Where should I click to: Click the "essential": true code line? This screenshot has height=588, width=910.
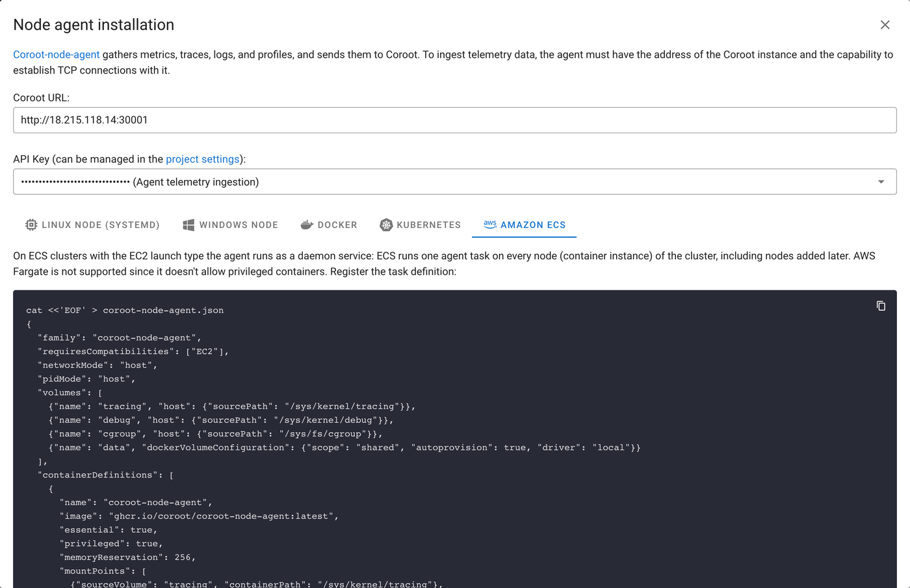109,530
